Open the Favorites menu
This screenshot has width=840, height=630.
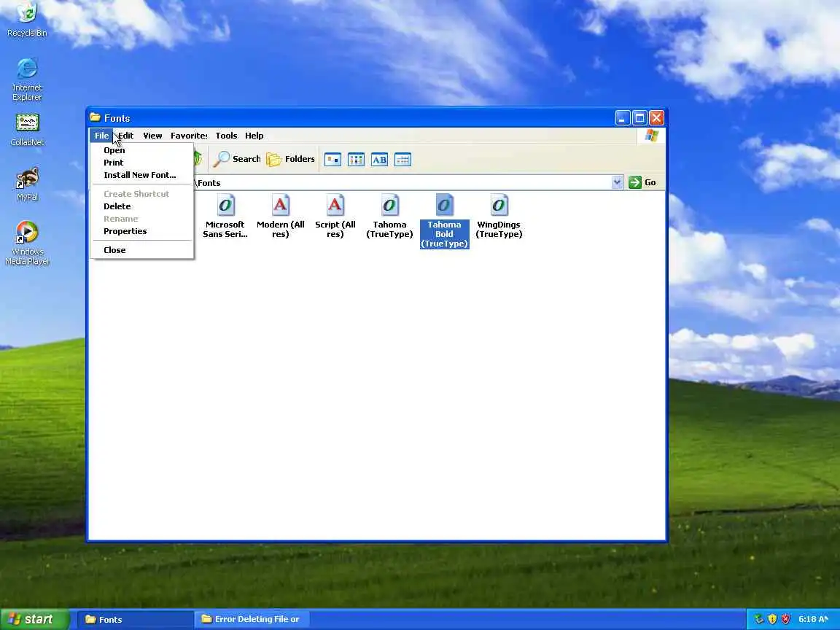click(x=189, y=136)
